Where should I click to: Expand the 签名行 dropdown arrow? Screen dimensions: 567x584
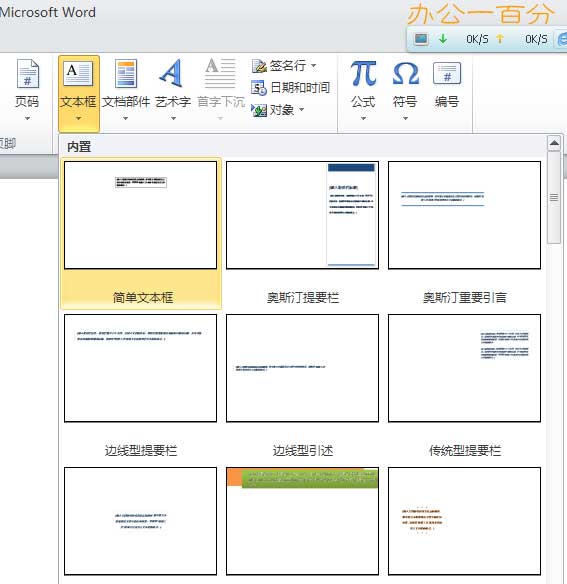click(x=314, y=66)
